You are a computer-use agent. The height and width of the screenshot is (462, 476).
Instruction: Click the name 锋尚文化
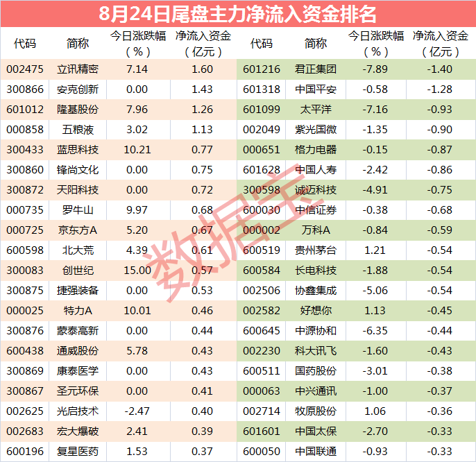coord(78,170)
